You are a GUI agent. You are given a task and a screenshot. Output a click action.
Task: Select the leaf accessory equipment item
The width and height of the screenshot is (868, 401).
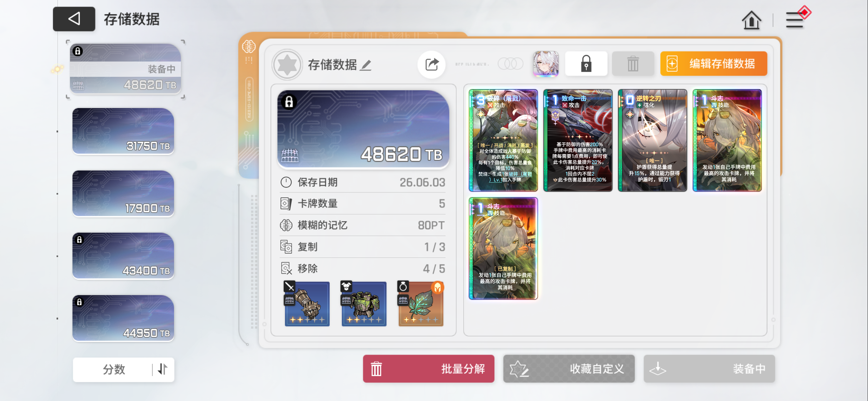421,304
